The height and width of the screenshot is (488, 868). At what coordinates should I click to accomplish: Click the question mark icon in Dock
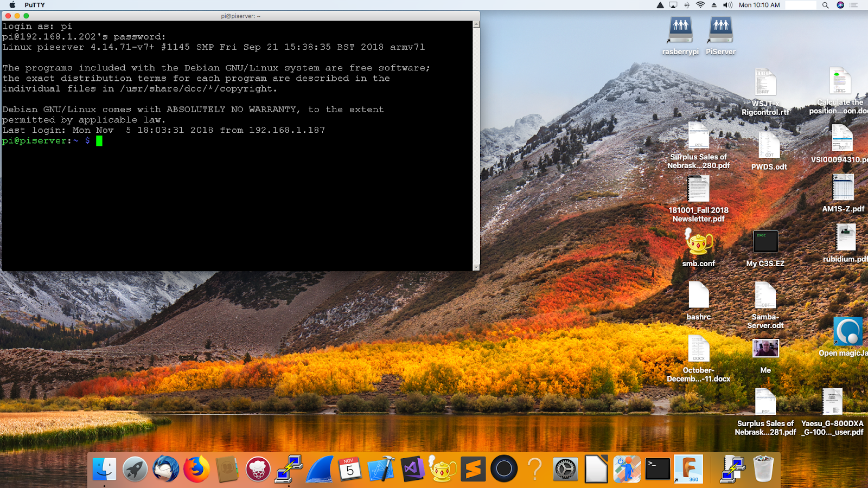coord(535,469)
